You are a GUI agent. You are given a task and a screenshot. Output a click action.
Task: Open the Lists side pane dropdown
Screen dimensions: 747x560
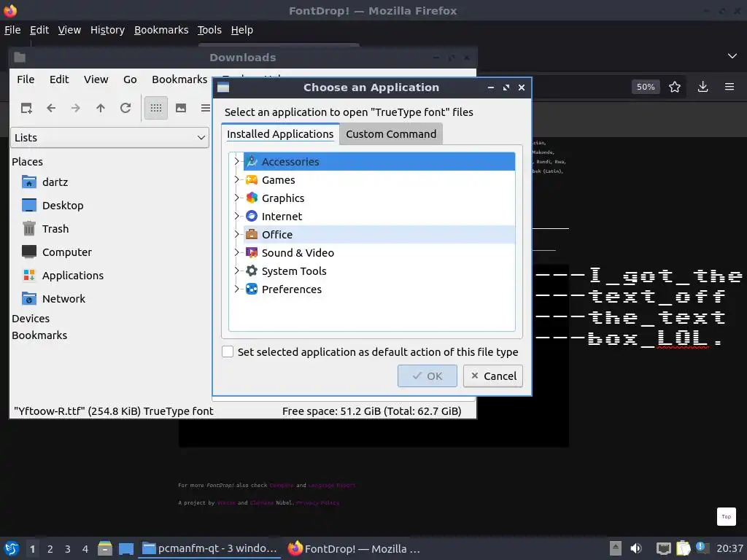tap(109, 138)
